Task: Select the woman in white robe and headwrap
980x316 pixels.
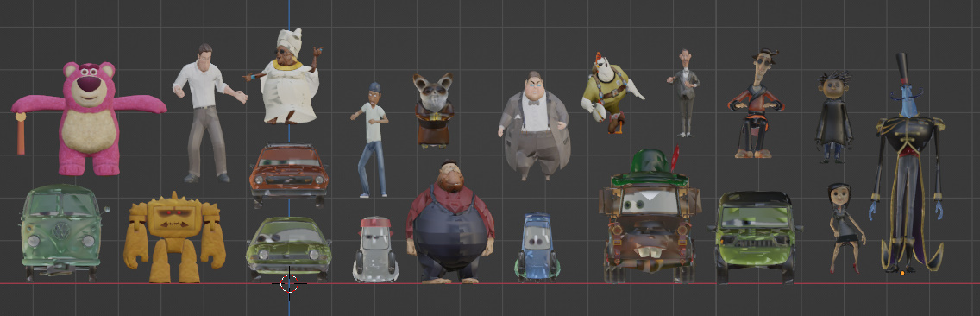Action: pos(288,78)
